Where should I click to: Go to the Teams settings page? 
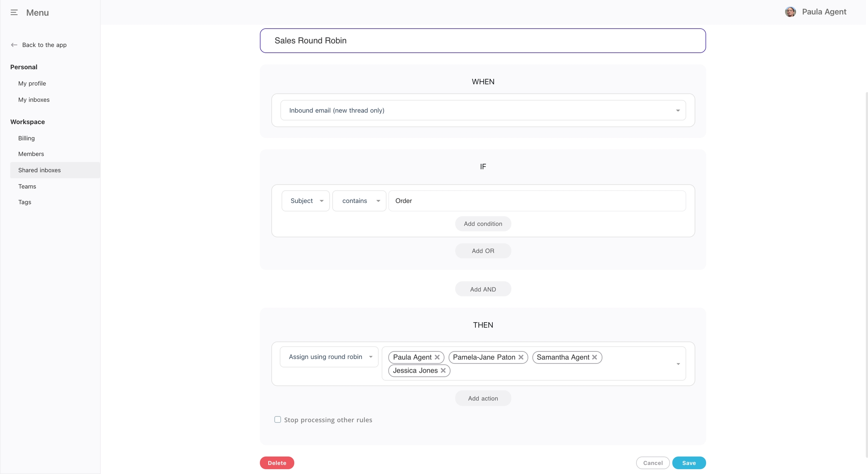pos(27,186)
